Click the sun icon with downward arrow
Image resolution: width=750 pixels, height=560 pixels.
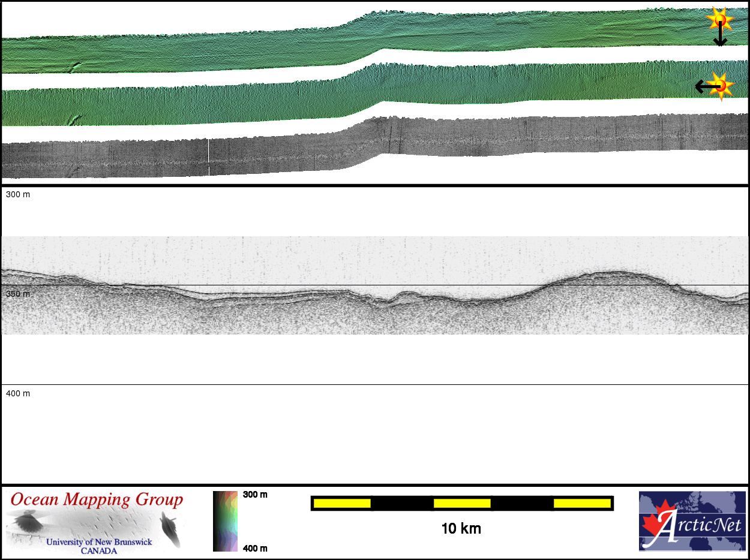point(719,20)
